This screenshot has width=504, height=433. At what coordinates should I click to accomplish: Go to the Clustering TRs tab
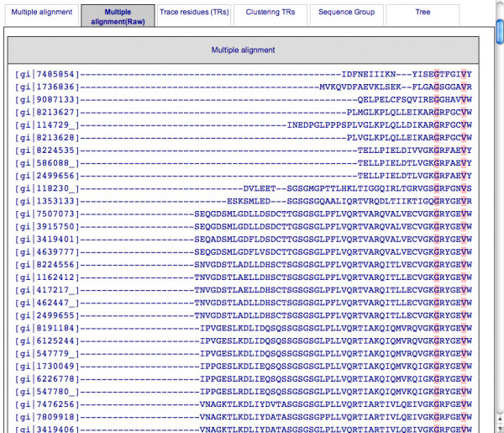click(270, 13)
